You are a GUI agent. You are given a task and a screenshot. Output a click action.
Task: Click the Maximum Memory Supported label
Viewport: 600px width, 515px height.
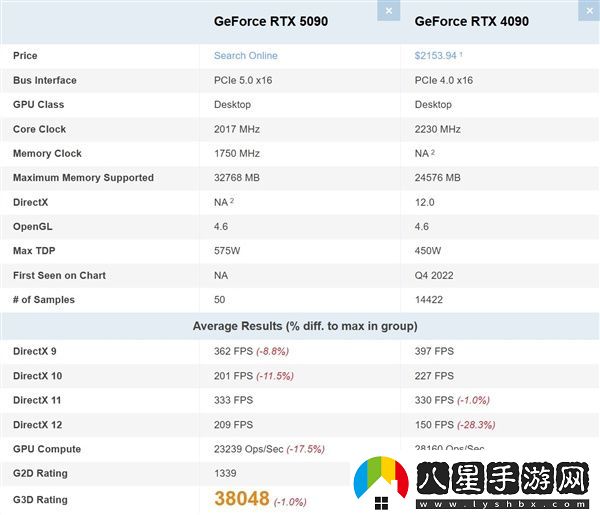tap(83, 178)
